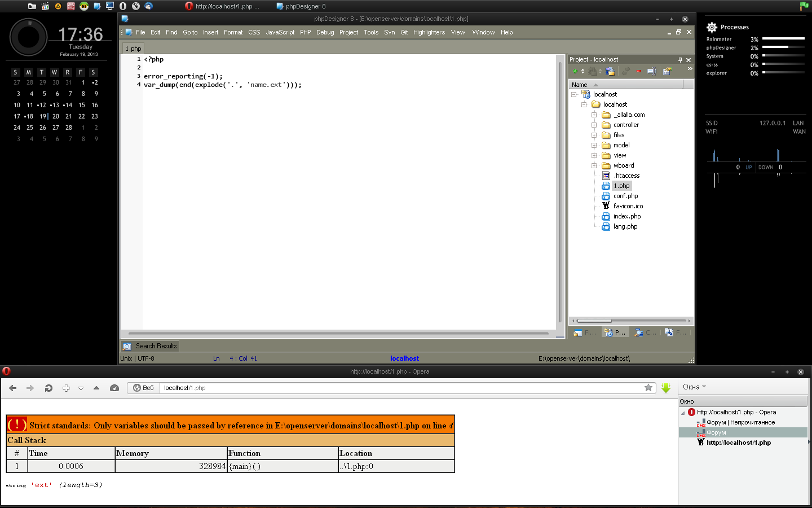This screenshot has width=812, height=508.
Task: Click the Opera speed dial gauge icon
Action: [x=114, y=388]
